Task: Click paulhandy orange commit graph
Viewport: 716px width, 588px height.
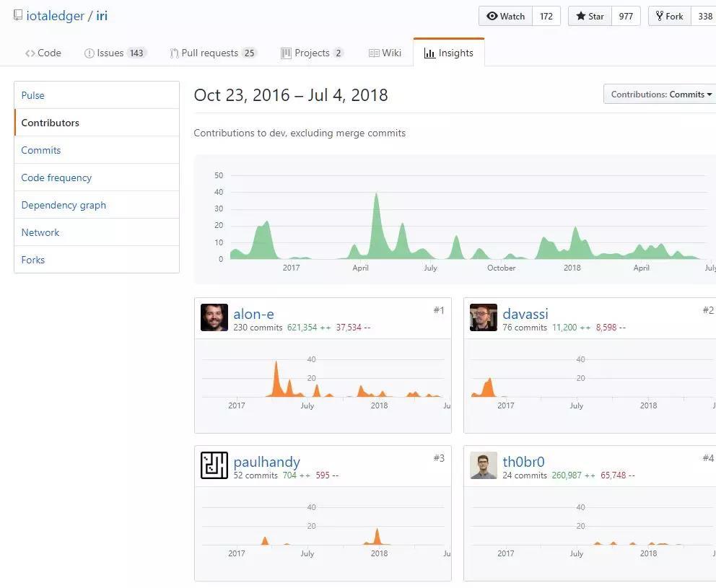Action: [323, 527]
